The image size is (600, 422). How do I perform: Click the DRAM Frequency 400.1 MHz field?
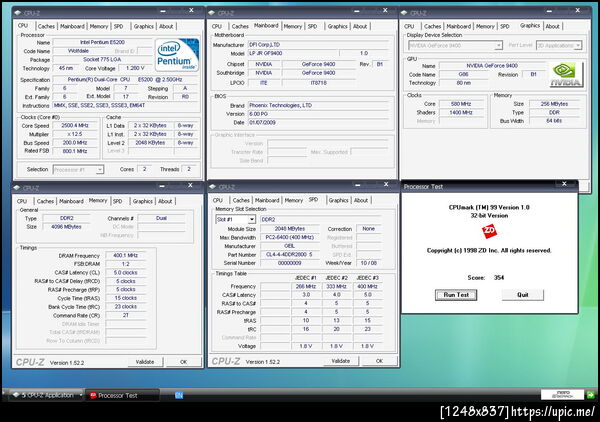(x=126, y=256)
